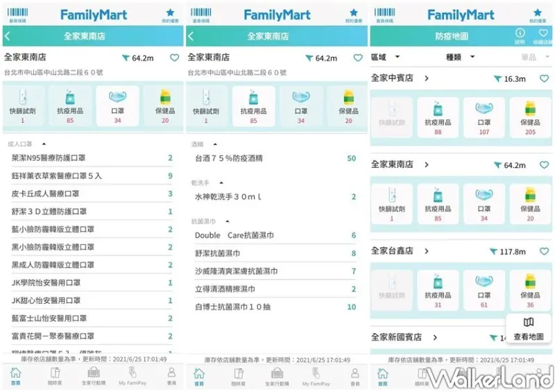
Task: Open member barcode icon on middle screen
Action: click(x=201, y=15)
